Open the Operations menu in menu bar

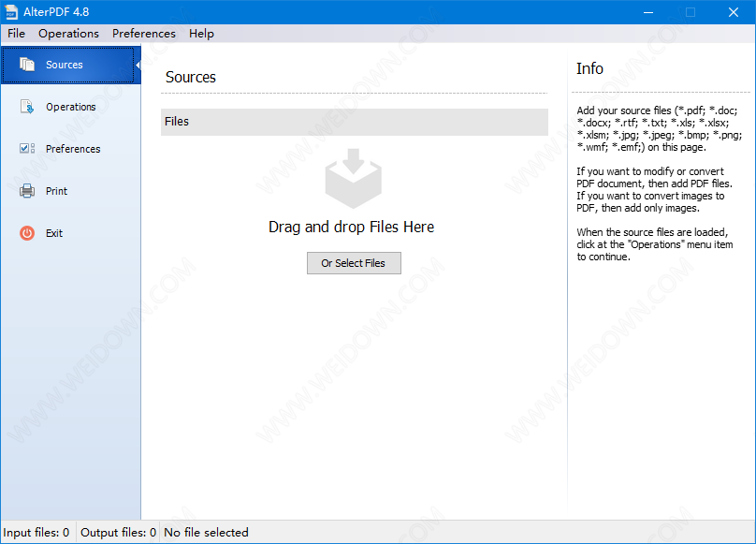(68, 34)
